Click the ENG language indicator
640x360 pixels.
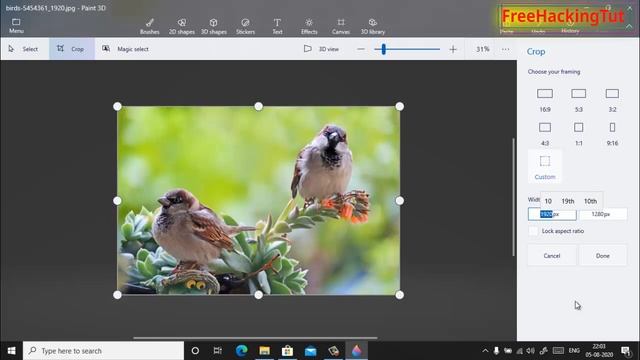(x=574, y=351)
